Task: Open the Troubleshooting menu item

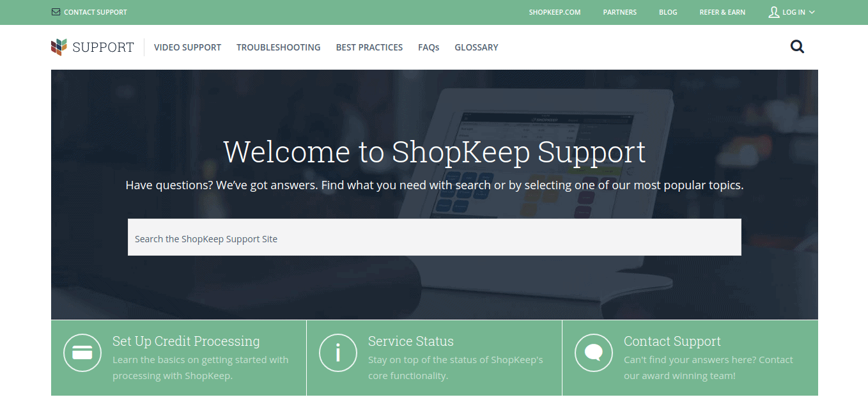Action: [279, 47]
